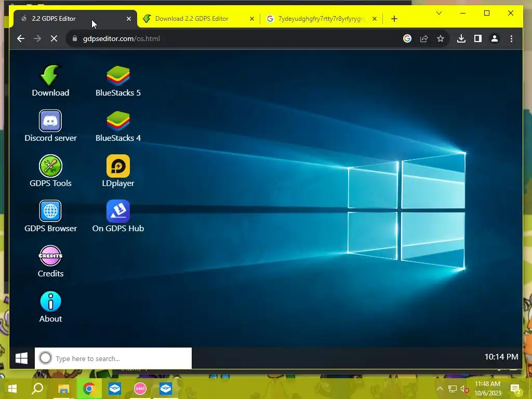Viewport: 532px width, 399px height.
Task: Close the 'Download 2.2 GDPS Editor' tab
Action: 252,19
